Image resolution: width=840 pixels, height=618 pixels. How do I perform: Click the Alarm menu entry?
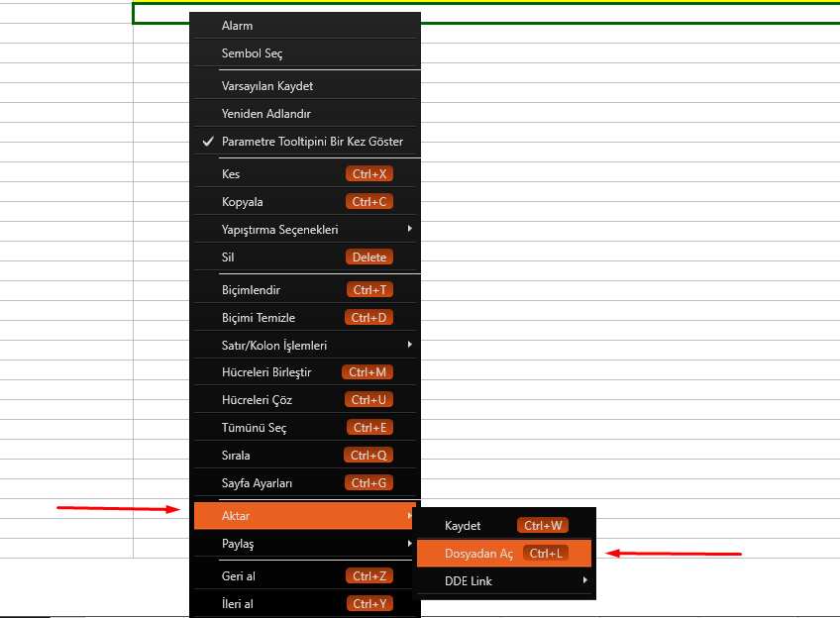click(x=238, y=26)
